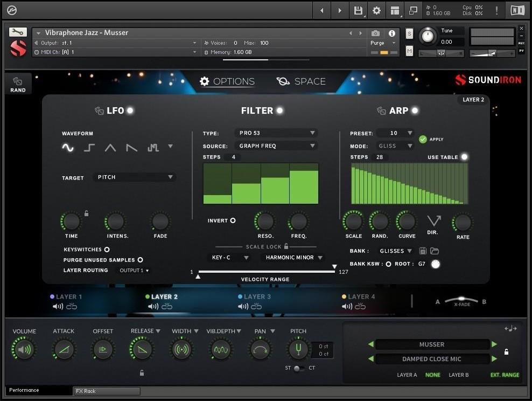Open the filter Type dropdown showing PRO 53
Screen dimensions: 532x401
point(276,133)
